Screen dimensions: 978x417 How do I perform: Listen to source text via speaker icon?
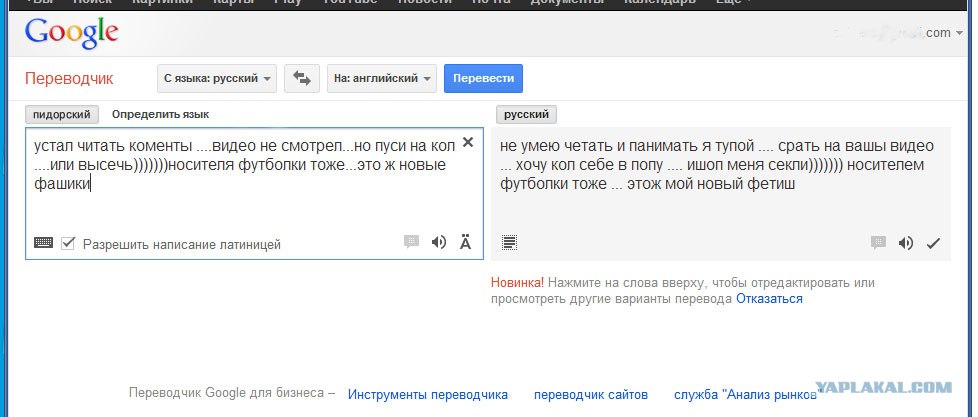click(x=439, y=242)
